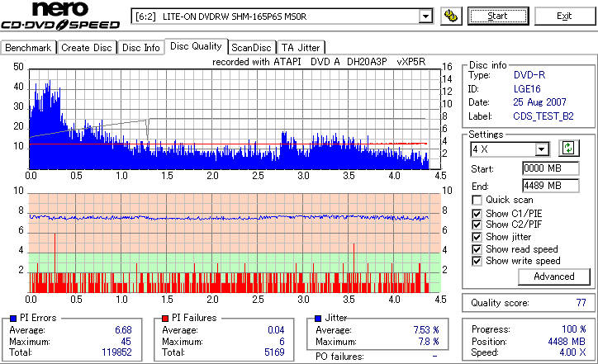Start the disc quality scan
The image size is (598, 364).
coord(498,16)
